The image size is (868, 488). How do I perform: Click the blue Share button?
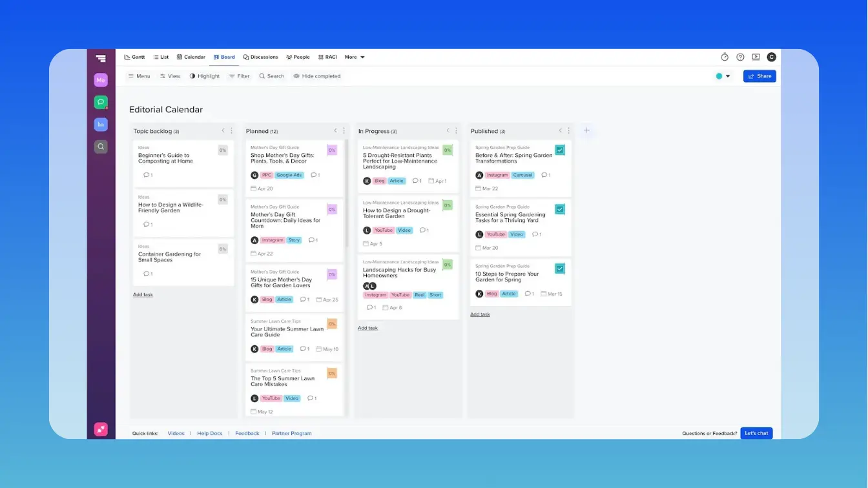pyautogui.click(x=759, y=76)
